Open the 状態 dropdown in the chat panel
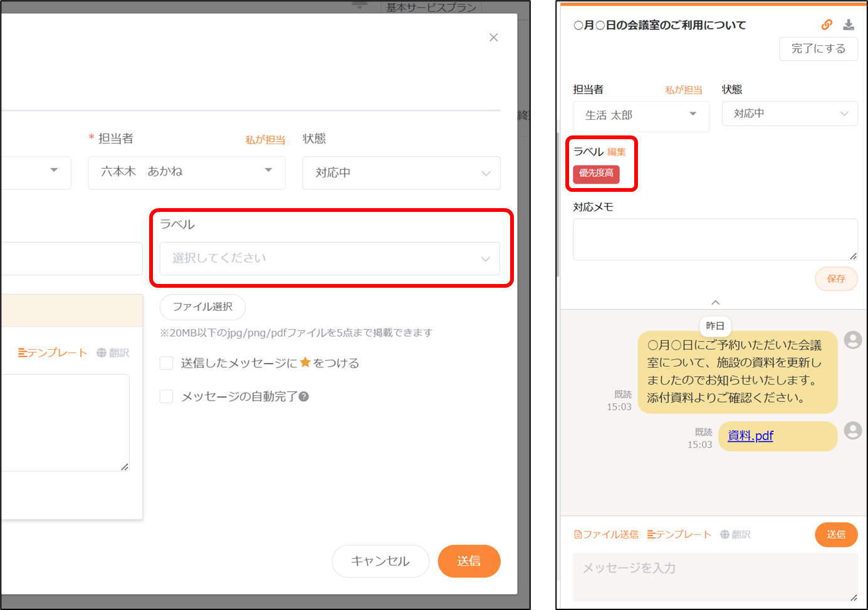This screenshot has height=610, width=868. pyautogui.click(x=790, y=113)
